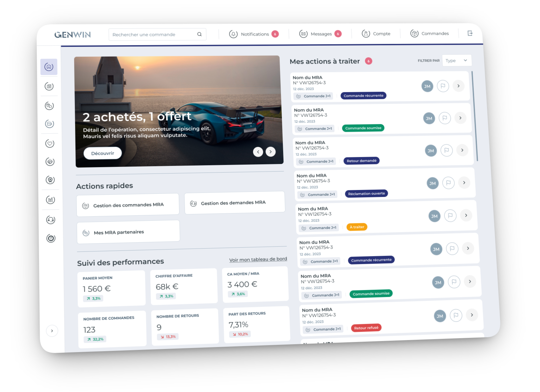Image resolution: width=540 pixels, height=392 pixels.
Task: Open Commandes in the top bar
Action: [x=430, y=33]
